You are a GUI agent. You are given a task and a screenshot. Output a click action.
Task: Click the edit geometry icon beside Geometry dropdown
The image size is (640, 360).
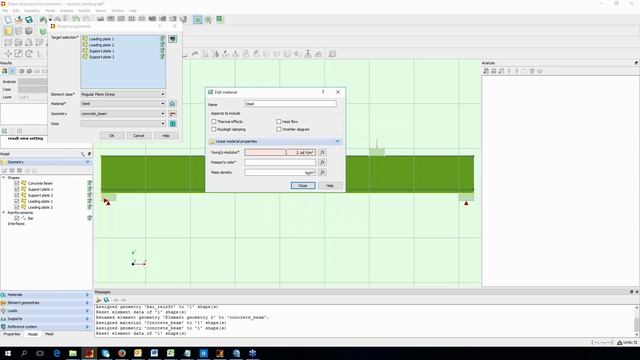click(x=173, y=114)
